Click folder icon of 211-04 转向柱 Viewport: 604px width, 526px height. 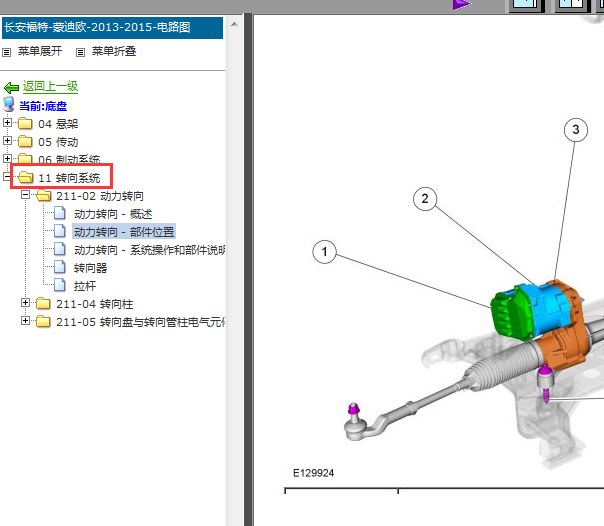pyautogui.click(x=43, y=304)
